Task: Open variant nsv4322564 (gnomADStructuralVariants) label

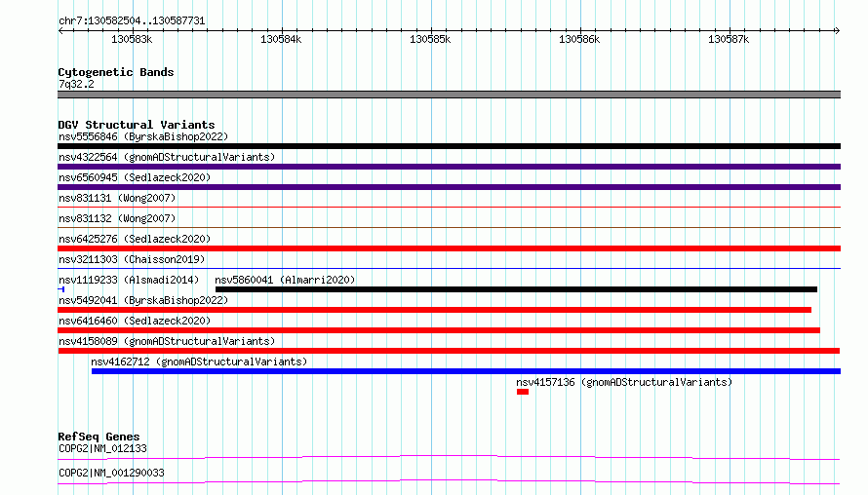Action: (x=167, y=157)
